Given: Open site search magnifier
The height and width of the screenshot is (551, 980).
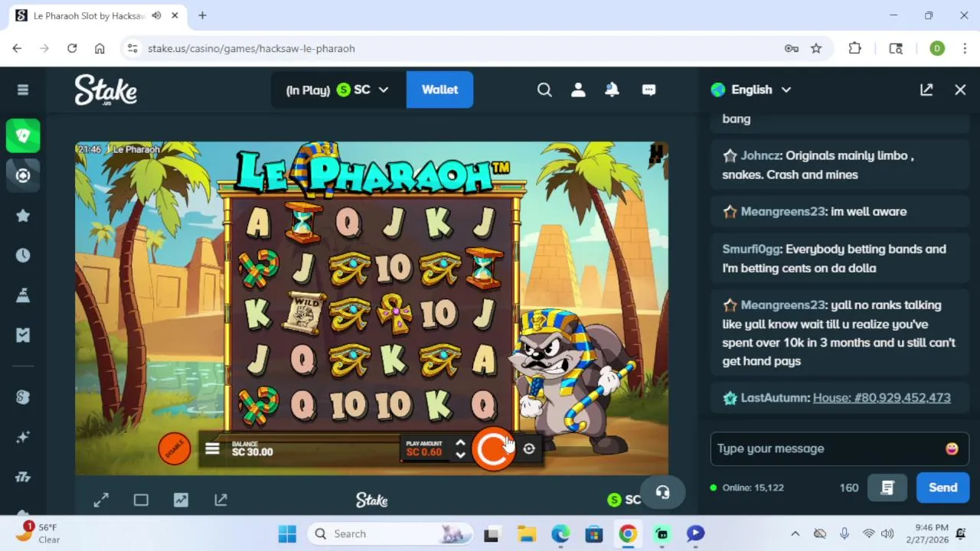Looking at the screenshot, I should 544,90.
